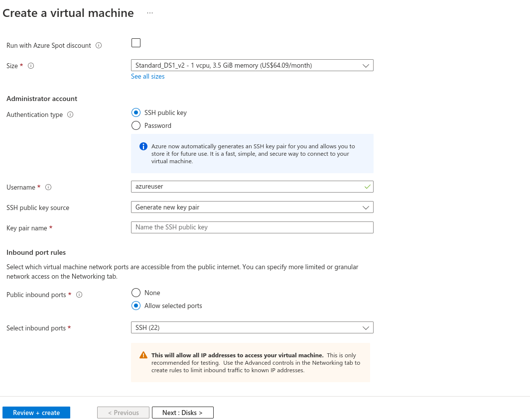Open See all sizes link
Viewport: 530px width, 420px height.
[147, 76]
